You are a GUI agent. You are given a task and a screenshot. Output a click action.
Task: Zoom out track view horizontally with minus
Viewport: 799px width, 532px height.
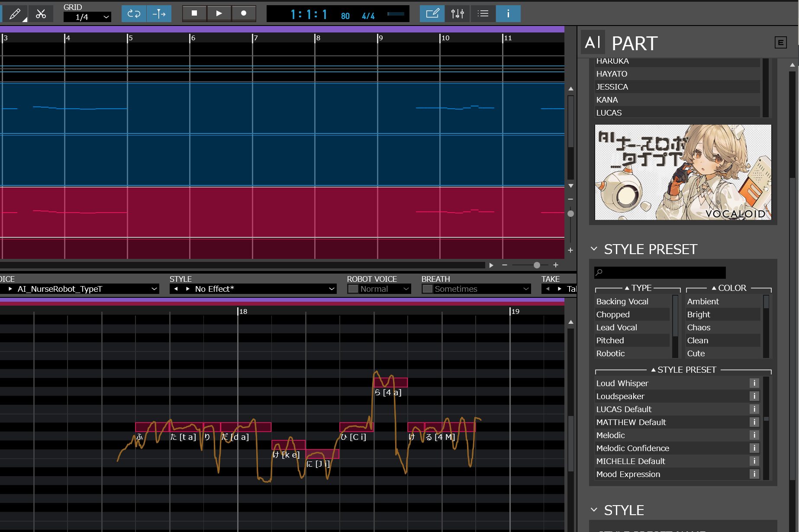(505, 265)
